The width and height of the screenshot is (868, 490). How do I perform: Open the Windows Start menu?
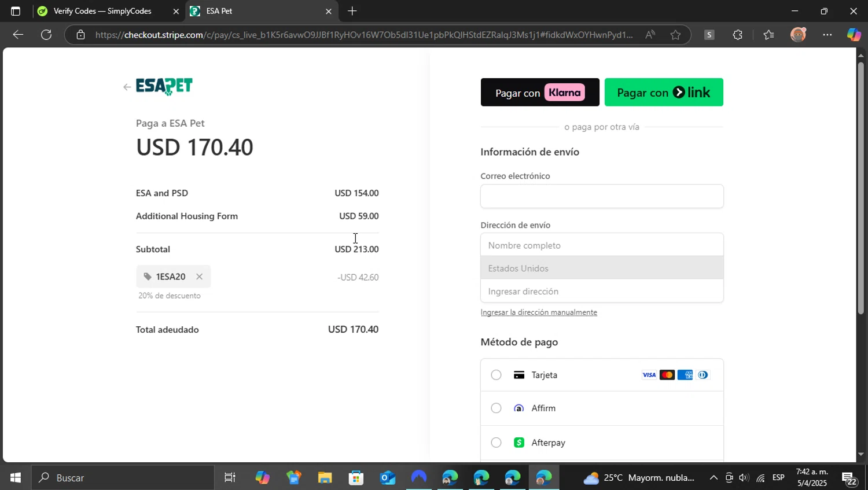tap(16, 478)
